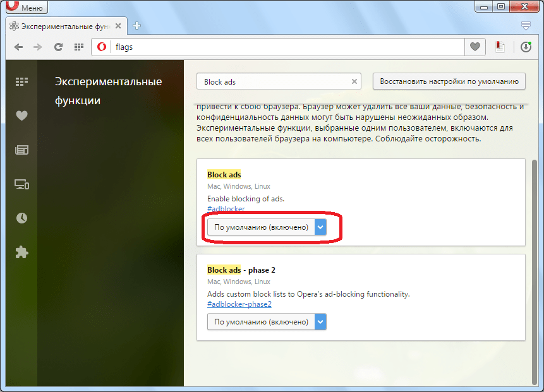Add page to bookmarks with heart icon

[474, 47]
